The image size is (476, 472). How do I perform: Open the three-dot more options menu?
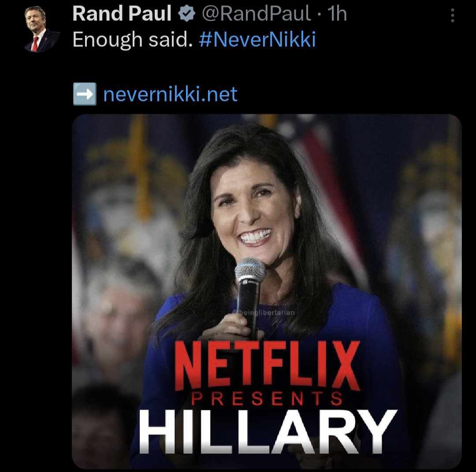click(452, 15)
